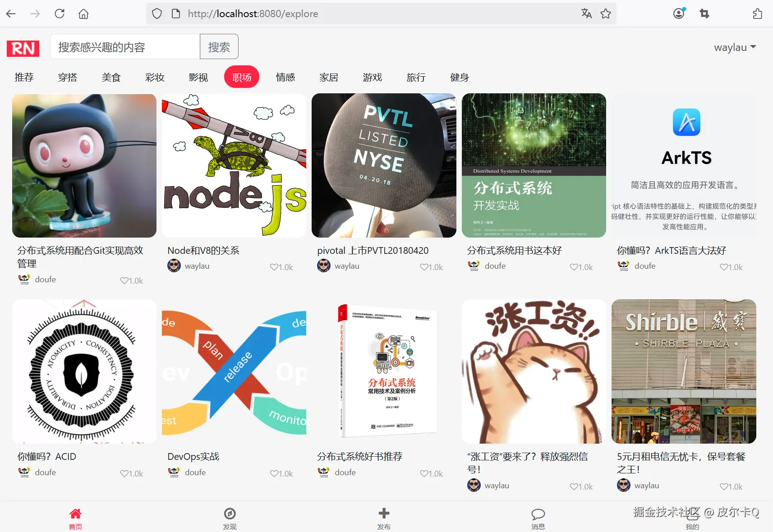Bookmark the page with the star icon
Viewport: 773px width, 532px height.
[605, 14]
